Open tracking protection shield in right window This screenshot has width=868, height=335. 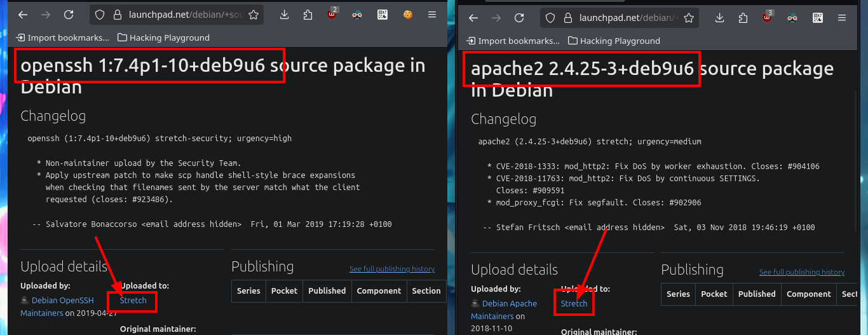[x=550, y=18]
